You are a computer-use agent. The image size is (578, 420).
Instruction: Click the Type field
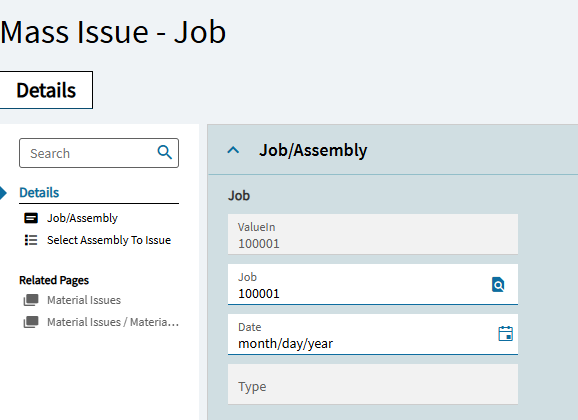click(x=373, y=384)
